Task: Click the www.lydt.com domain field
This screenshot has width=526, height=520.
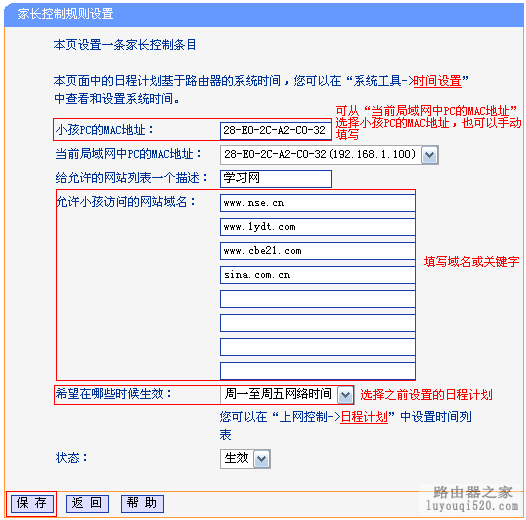Action: click(317, 227)
